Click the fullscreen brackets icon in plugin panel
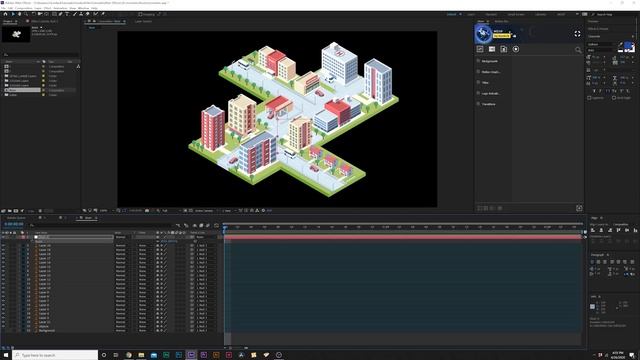This screenshot has width=640, height=360. click(577, 34)
